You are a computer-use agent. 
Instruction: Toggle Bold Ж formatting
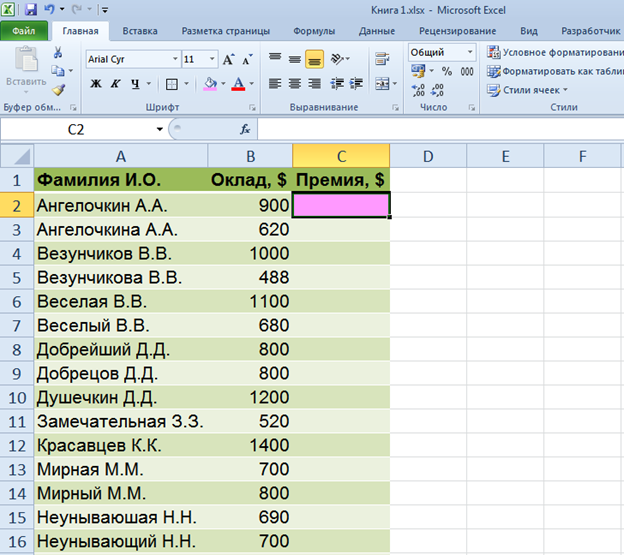coord(97,84)
